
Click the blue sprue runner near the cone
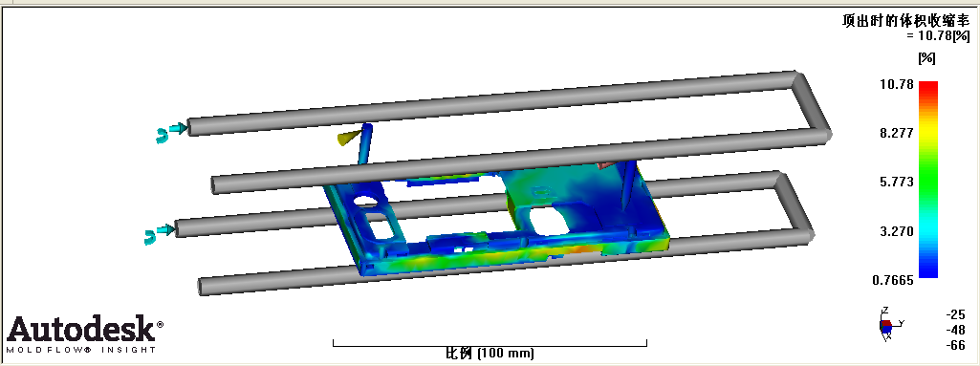(x=364, y=145)
